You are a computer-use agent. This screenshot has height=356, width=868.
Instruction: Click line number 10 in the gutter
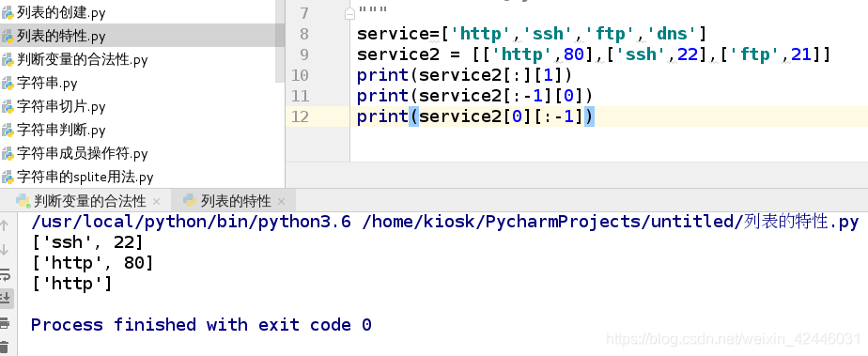pyautogui.click(x=300, y=75)
